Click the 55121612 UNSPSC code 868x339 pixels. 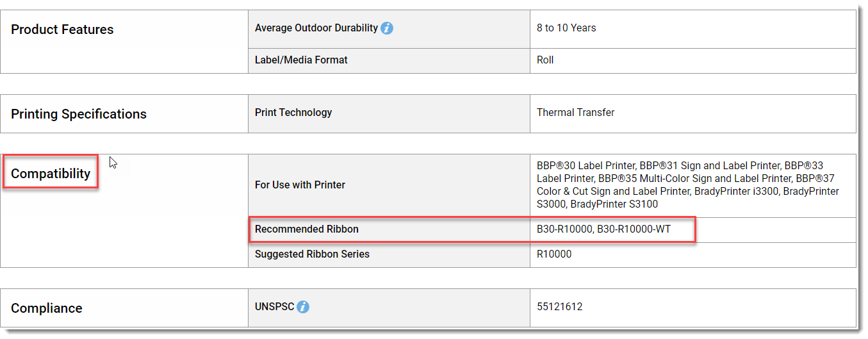(x=560, y=307)
